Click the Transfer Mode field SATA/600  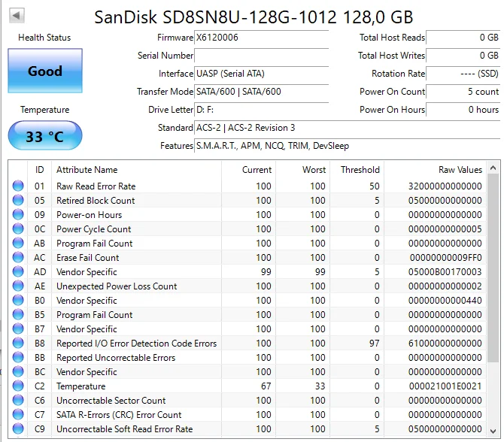point(261,92)
